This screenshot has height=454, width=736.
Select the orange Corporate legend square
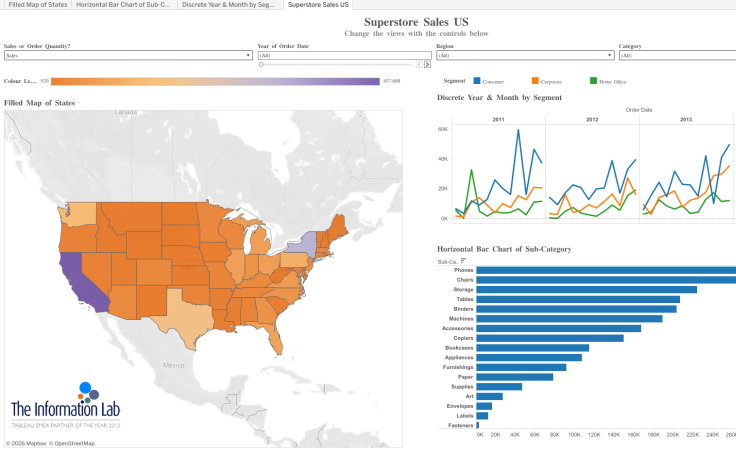coord(535,79)
